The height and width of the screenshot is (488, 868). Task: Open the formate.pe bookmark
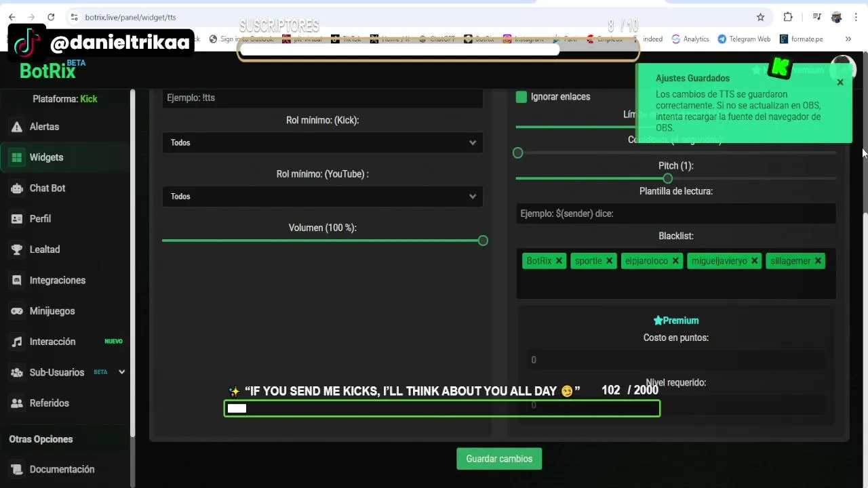coord(802,39)
